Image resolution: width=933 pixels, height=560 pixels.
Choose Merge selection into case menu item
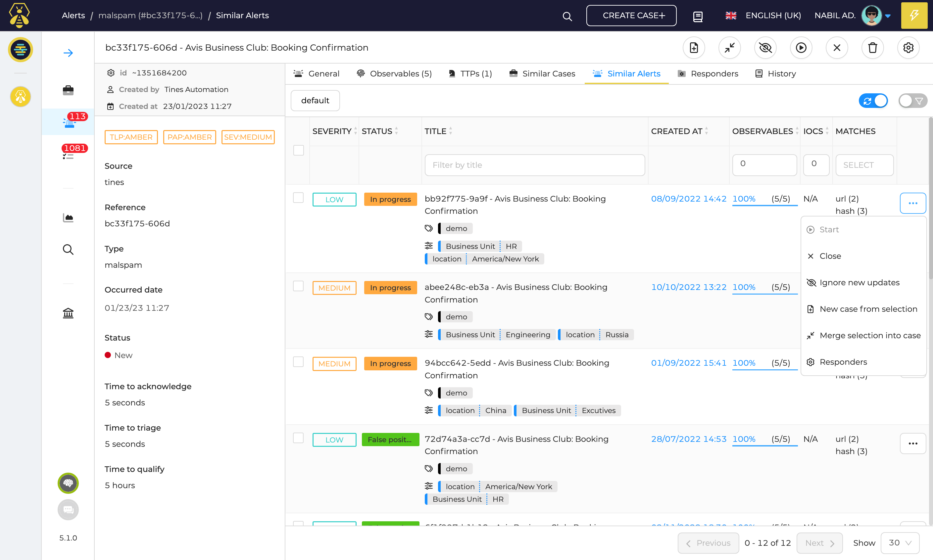[x=869, y=336]
